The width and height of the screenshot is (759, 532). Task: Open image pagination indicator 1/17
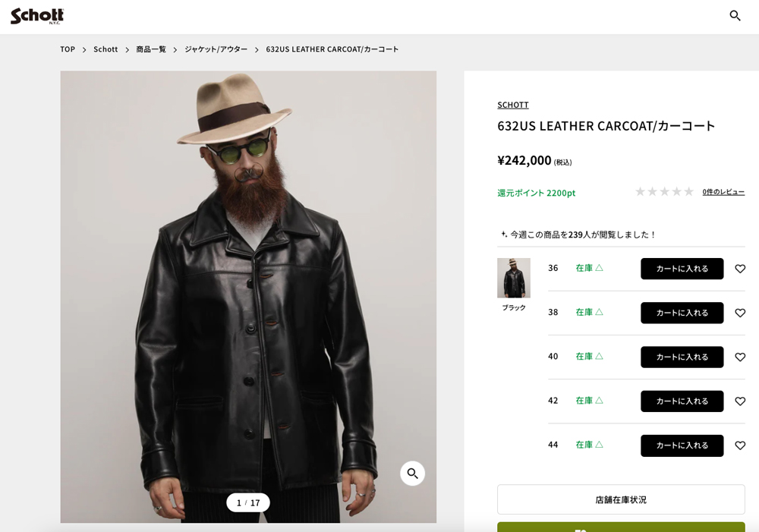(248, 502)
